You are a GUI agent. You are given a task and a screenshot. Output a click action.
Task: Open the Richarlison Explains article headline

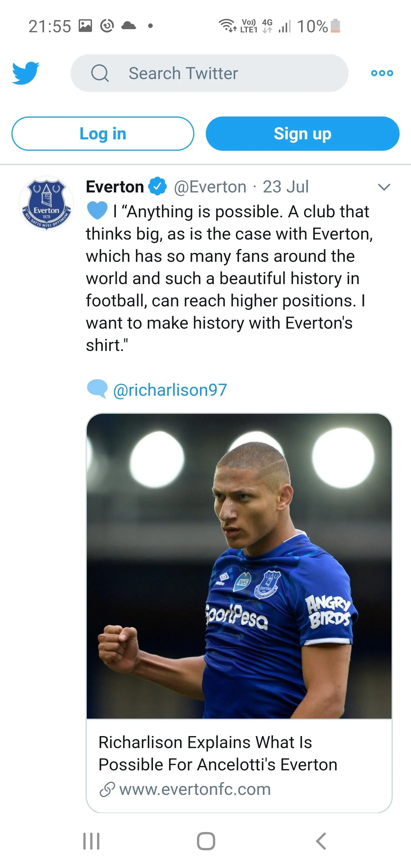point(217,753)
